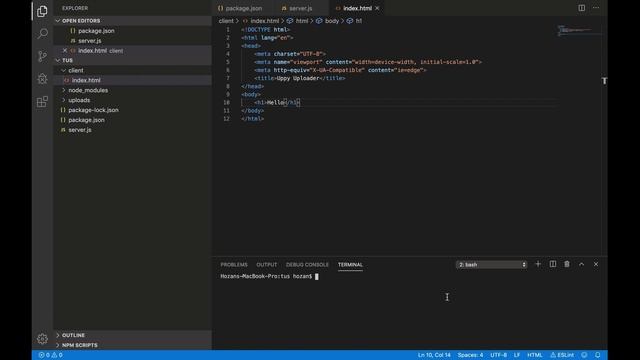Click html breadcrumb segment
The height and width of the screenshot is (360, 640).
[298, 21]
